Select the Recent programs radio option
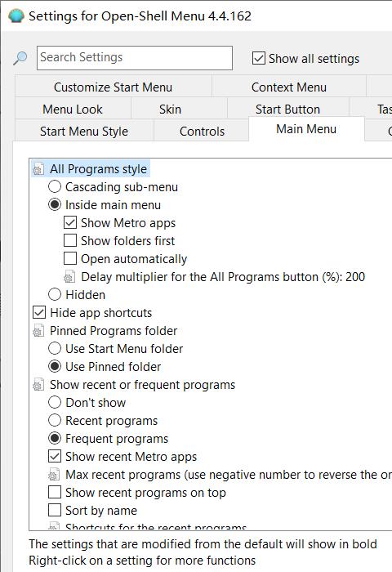 coord(55,421)
